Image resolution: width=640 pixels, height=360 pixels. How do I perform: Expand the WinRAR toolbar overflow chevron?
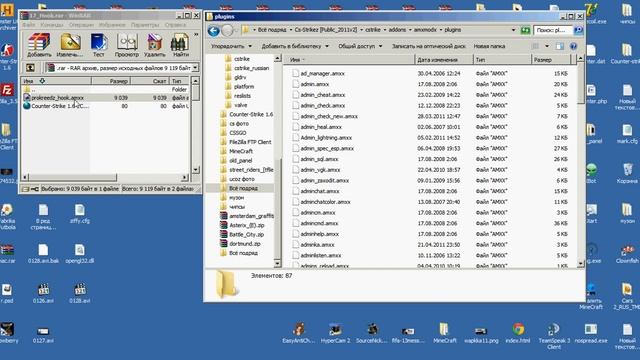point(196,35)
